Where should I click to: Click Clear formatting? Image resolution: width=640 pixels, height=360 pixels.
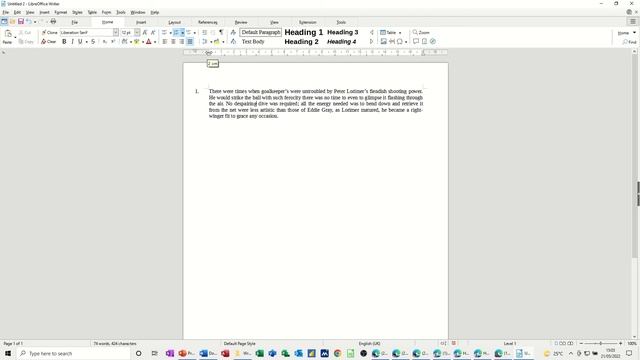tap(49, 42)
